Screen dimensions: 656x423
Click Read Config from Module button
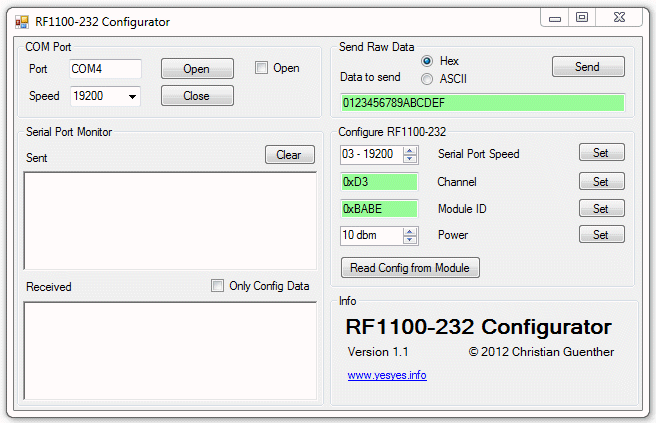[x=410, y=268]
